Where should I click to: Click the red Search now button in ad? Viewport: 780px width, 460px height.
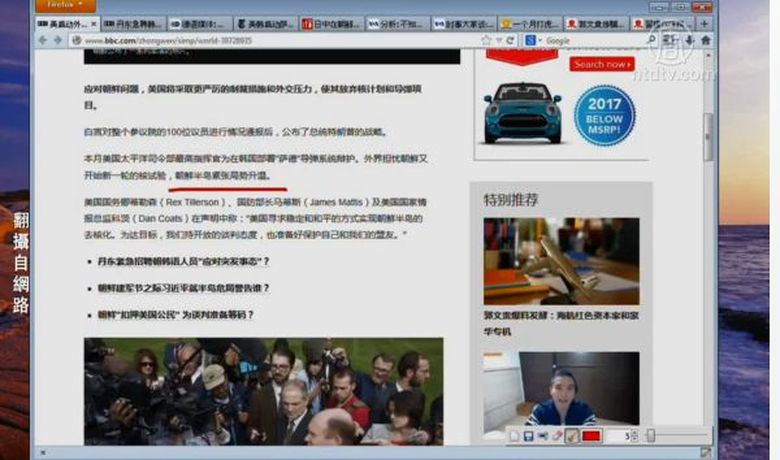tap(602, 64)
